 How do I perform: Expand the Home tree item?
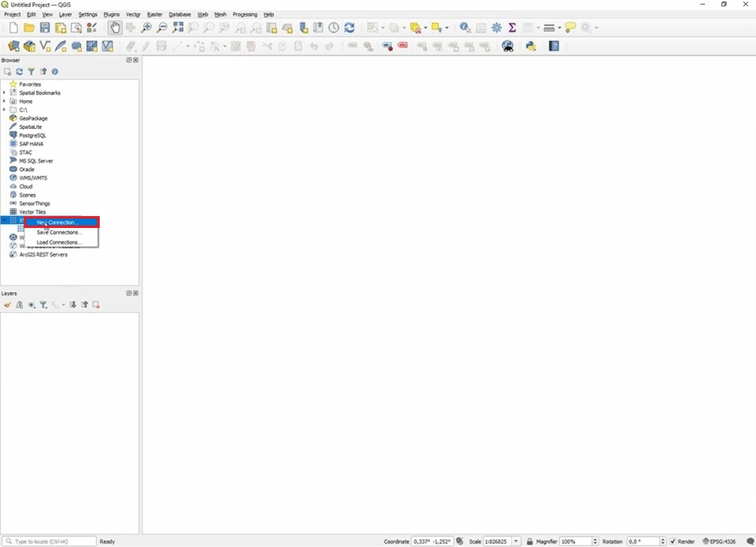point(4,101)
